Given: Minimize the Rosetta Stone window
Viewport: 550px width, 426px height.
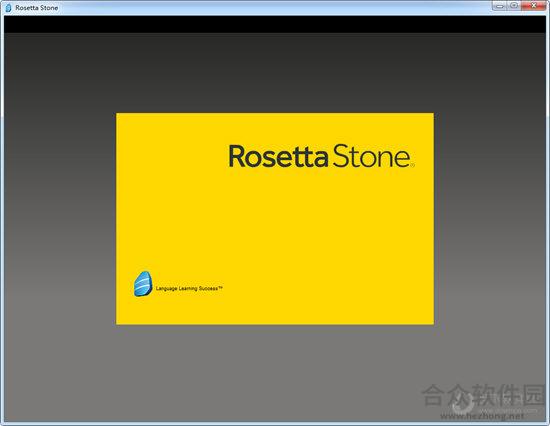Looking at the screenshot, I should [499, 6].
